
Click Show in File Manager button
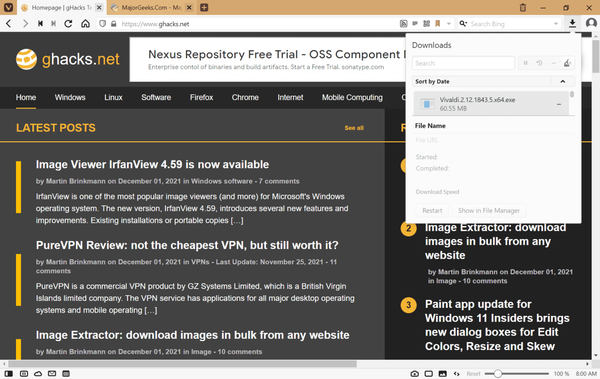pos(489,211)
